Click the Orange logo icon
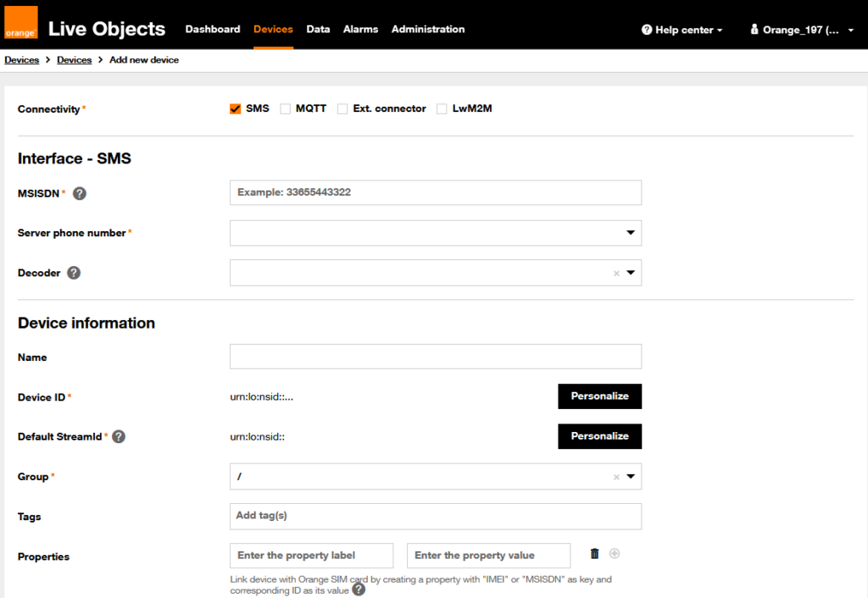The height and width of the screenshot is (598, 868). (21, 23)
